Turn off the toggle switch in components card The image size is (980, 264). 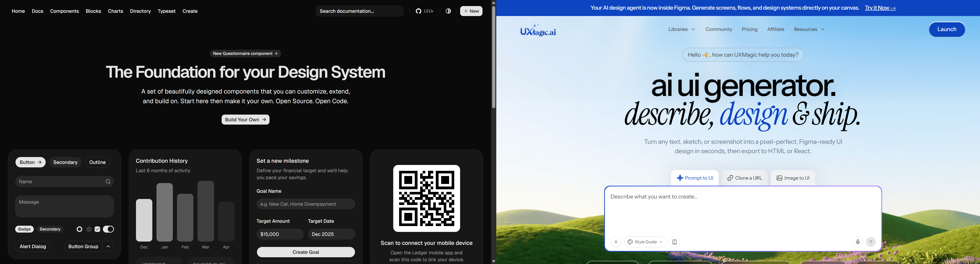[x=108, y=229]
